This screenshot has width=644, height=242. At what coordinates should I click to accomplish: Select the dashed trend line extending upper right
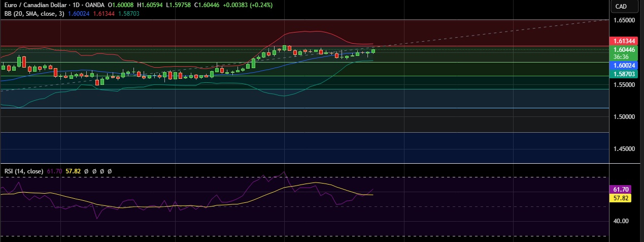pyautogui.click(x=507, y=31)
